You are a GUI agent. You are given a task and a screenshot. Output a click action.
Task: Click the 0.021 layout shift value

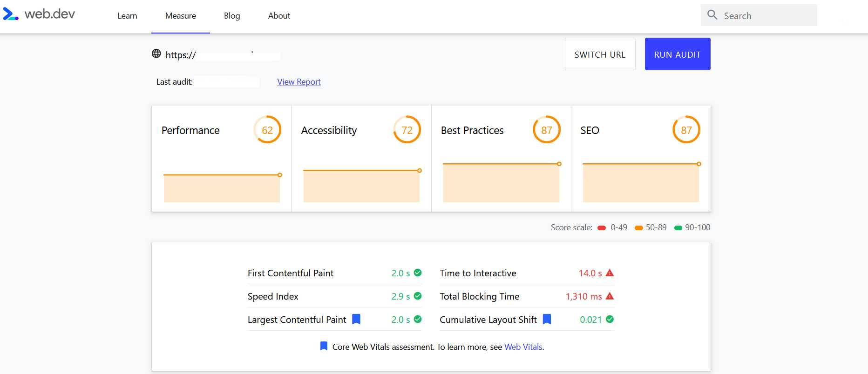[x=590, y=320]
